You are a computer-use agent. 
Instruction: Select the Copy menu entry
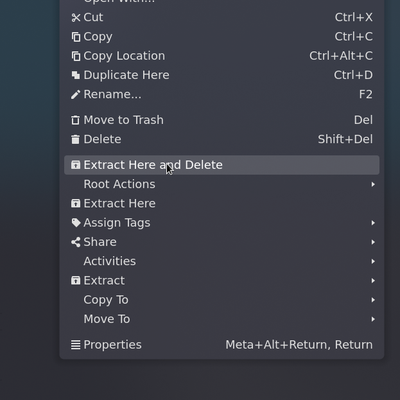click(x=222, y=37)
